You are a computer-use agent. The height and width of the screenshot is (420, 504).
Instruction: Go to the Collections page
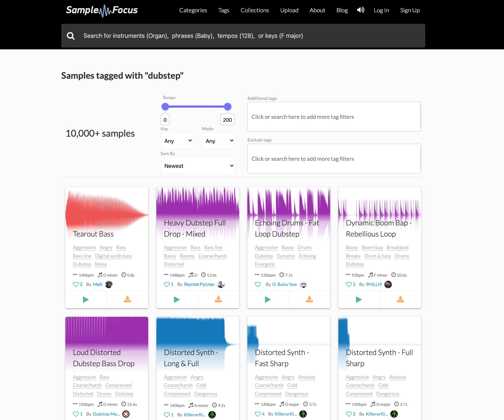coord(254,10)
